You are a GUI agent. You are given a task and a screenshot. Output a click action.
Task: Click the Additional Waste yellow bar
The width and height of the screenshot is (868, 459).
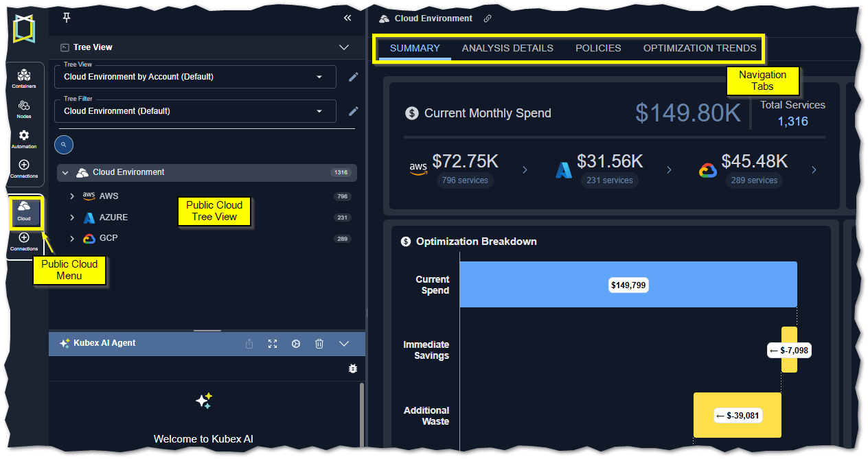pyautogui.click(x=738, y=415)
